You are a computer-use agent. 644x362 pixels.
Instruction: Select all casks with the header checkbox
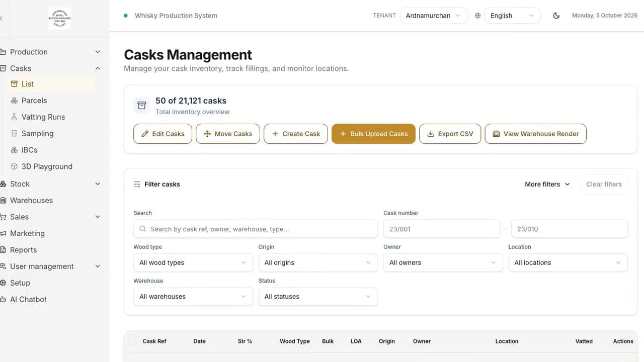click(x=132, y=341)
